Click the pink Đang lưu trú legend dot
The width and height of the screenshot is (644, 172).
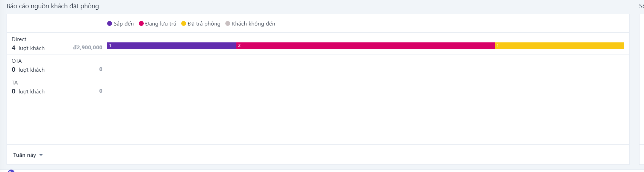coord(141,24)
